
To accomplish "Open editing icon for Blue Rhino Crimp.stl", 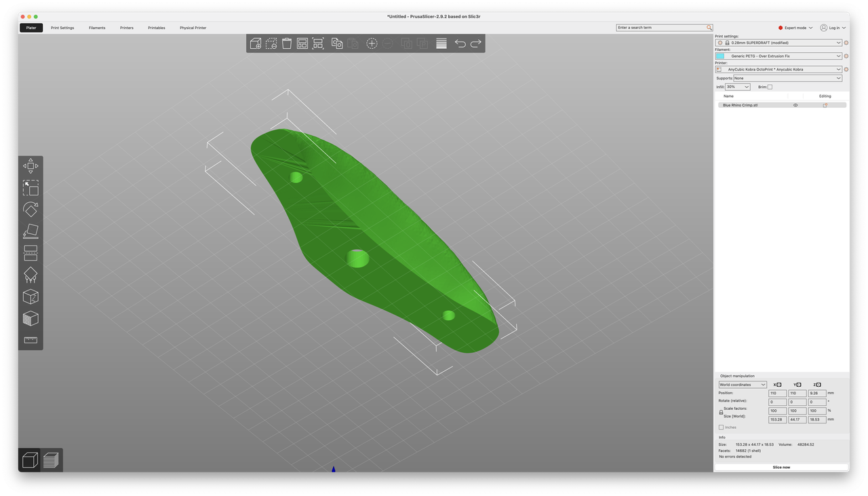I will (825, 105).
